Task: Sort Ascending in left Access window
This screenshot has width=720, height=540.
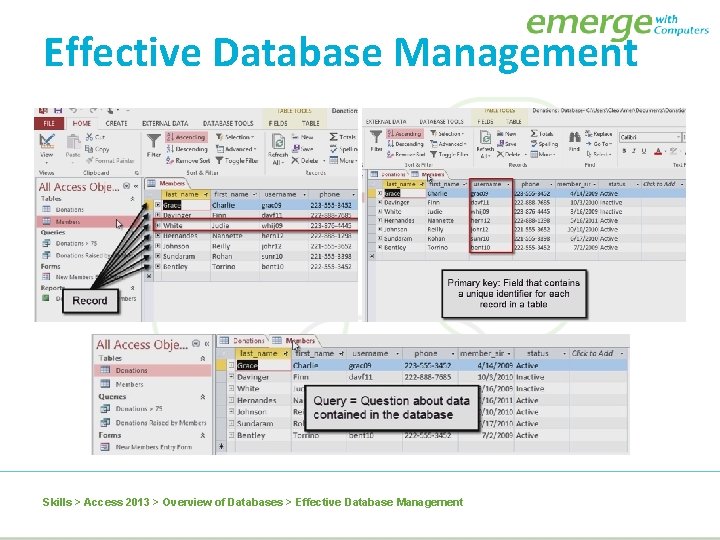Action: 186,137
